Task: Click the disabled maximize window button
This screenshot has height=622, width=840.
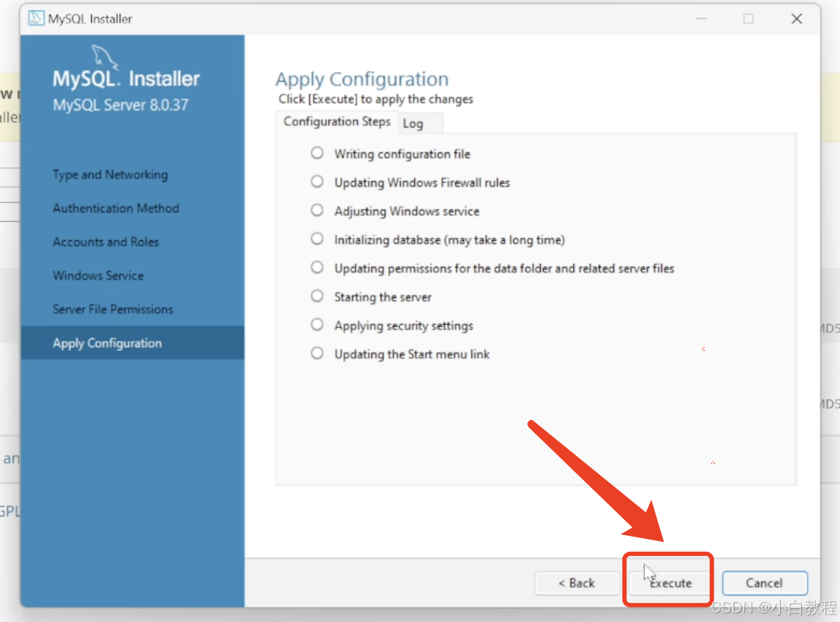Action: click(x=748, y=19)
